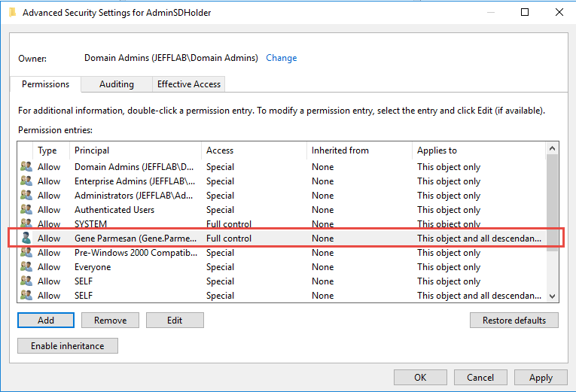This screenshot has height=392, width=576.
Task: Click the group icon of the Pre-Windows 2000 entry
Action: (26, 252)
